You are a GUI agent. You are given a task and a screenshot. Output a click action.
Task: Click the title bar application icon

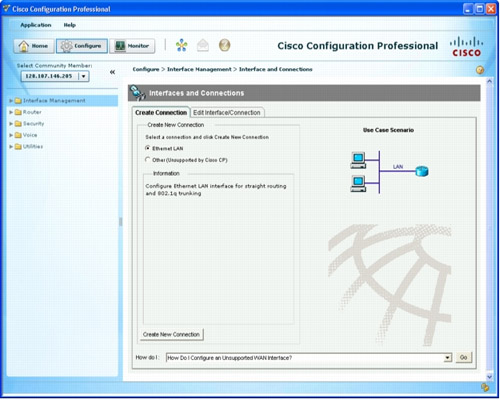[x=6, y=9]
